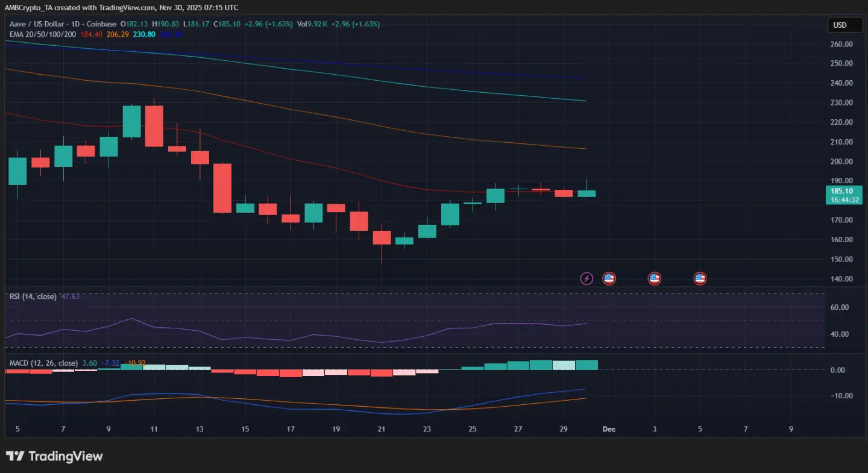Click the purple lightning event icon
This screenshot has height=473, width=868.
tap(587, 278)
